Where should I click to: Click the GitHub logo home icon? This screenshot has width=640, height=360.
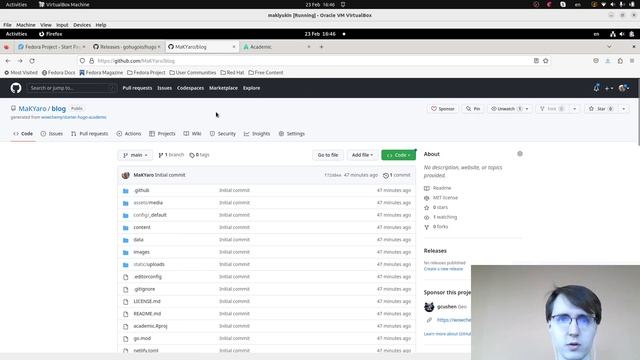[16, 88]
